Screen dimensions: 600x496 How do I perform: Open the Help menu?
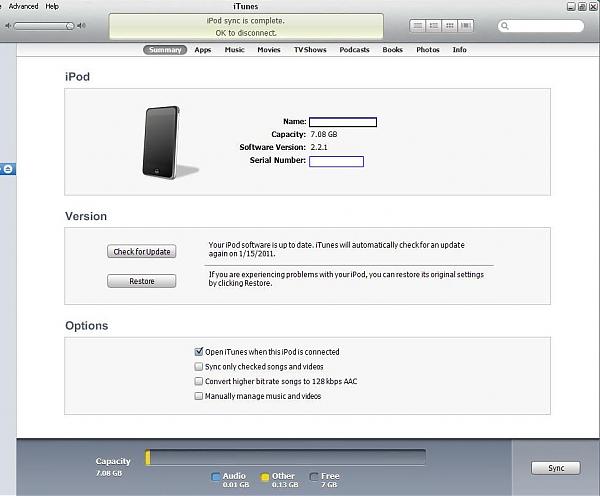coord(52,6)
